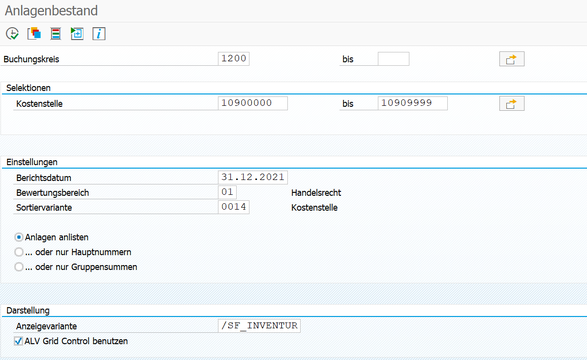The image size is (587, 360).
Task: Focus Buchungskreis field containing 1200
Action: [234, 59]
